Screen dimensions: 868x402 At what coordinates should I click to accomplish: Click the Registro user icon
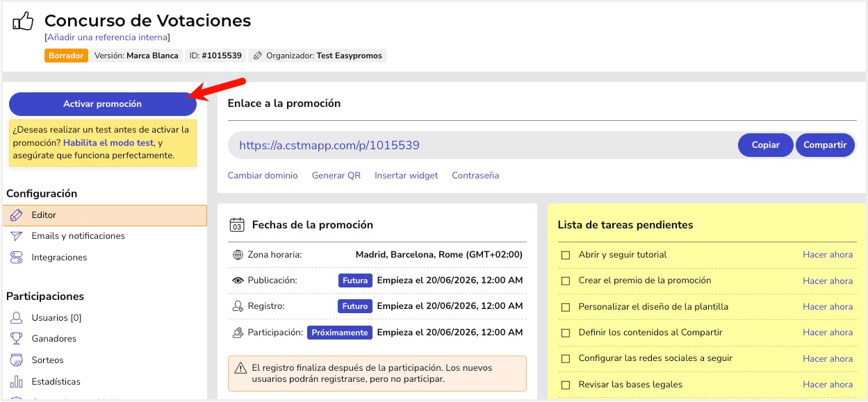tap(238, 306)
